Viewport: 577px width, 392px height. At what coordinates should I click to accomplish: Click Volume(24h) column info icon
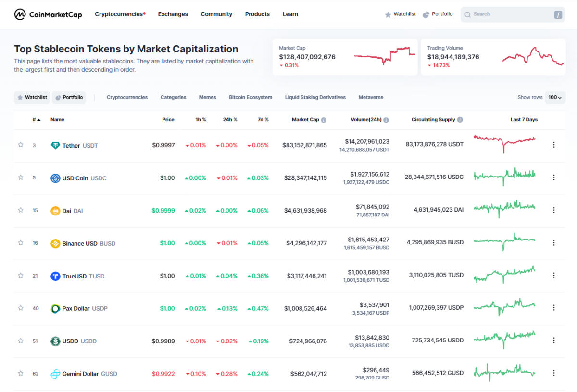click(x=386, y=120)
